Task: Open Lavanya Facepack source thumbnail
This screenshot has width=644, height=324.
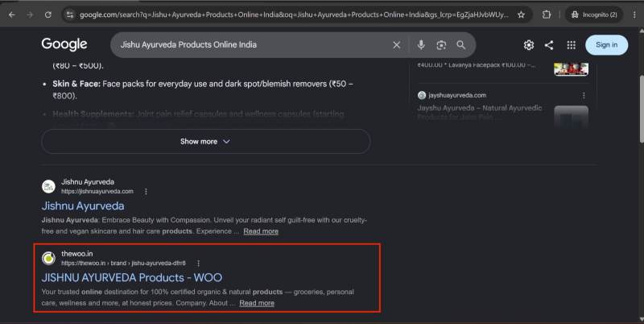Action: click(x=571, y=69)
